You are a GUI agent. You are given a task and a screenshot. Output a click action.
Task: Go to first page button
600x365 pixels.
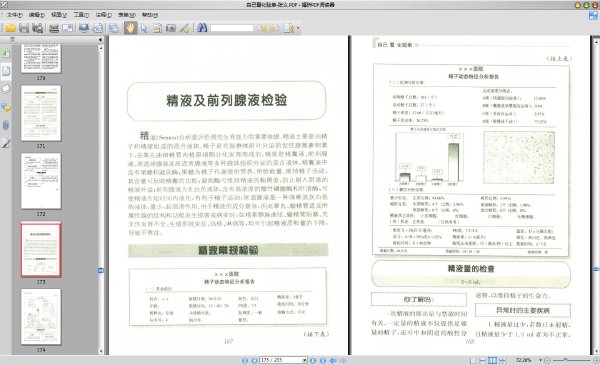click(x=245, y=360)
